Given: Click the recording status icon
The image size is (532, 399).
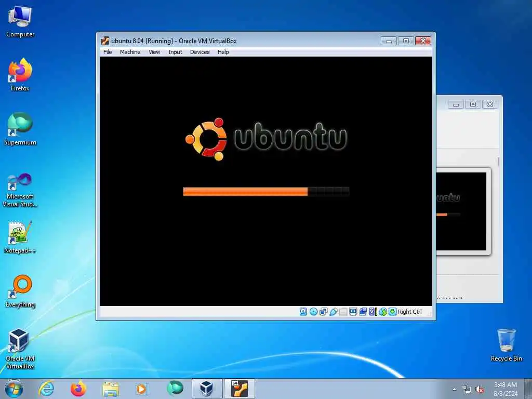Looking at the screenshot, I should (363, 312).
